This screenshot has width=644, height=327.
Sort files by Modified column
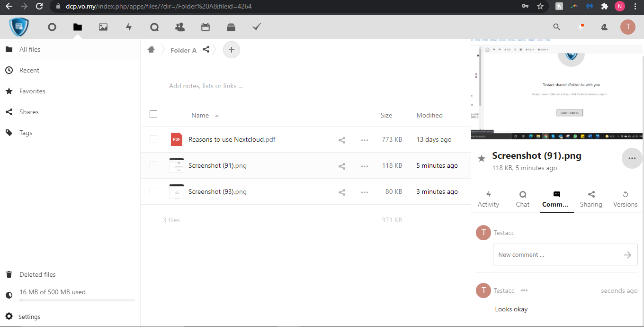429,115
